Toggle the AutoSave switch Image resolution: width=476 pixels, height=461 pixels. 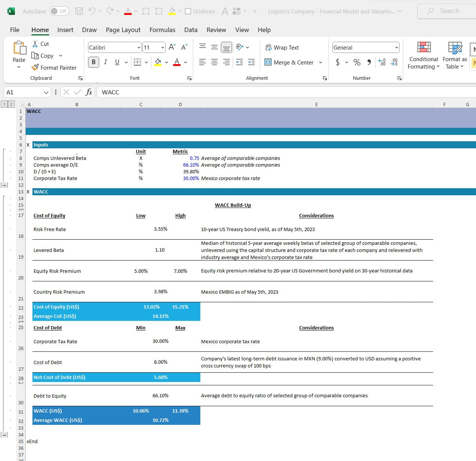click(59, 11)
